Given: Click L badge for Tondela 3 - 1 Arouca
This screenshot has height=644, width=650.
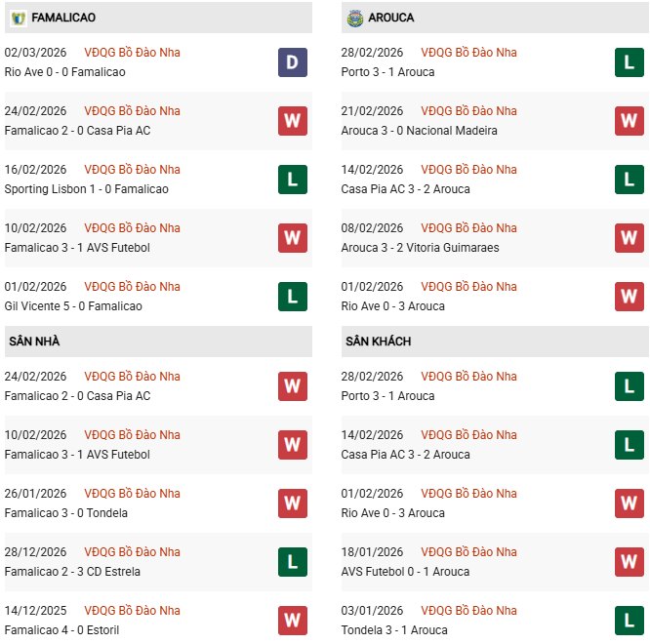Looking at the screenshot, I should pyautogui.click(x=629, y=621).
